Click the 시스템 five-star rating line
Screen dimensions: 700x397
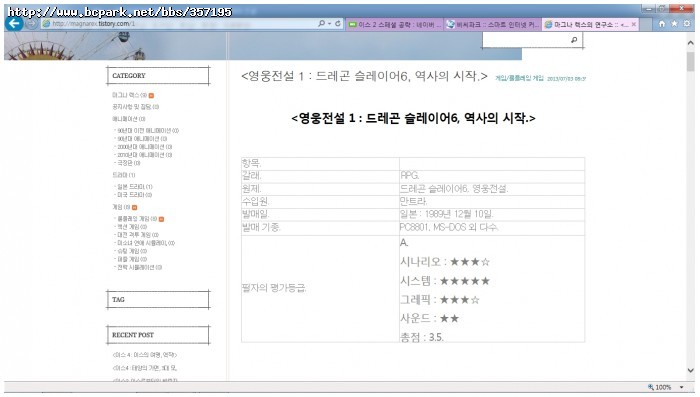[x=445, y=281]
